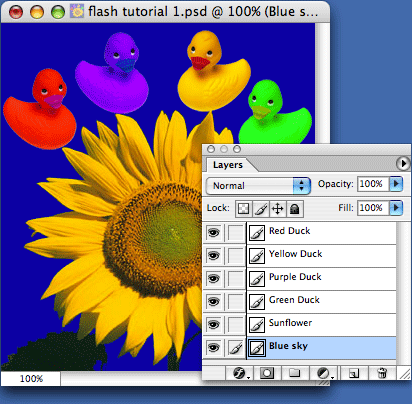
Task: Click the 100% zoom field
Action: pos(31,379)
